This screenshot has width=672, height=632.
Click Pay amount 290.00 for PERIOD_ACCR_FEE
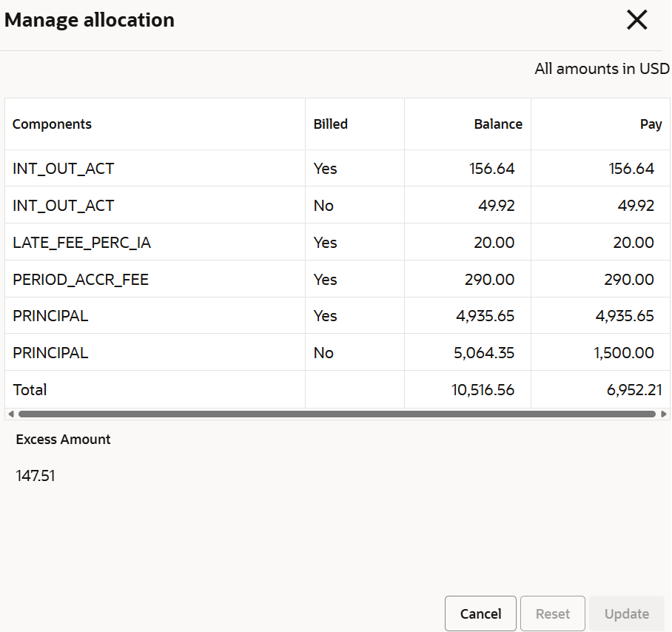[x=629, y=279]
